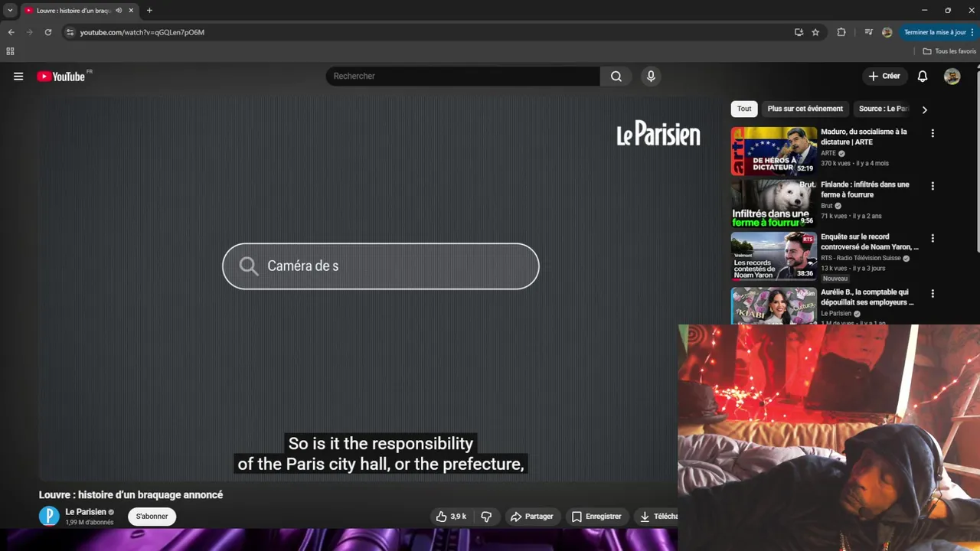980x551 pixels.
Task: Mute tab via speaker icon
Action: pos(119,11)
